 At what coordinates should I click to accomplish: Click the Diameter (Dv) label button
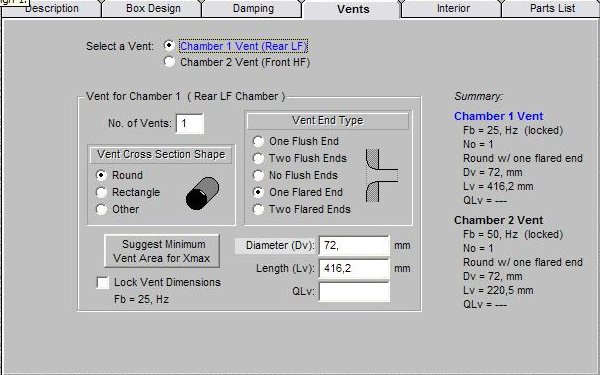point(276,245)
